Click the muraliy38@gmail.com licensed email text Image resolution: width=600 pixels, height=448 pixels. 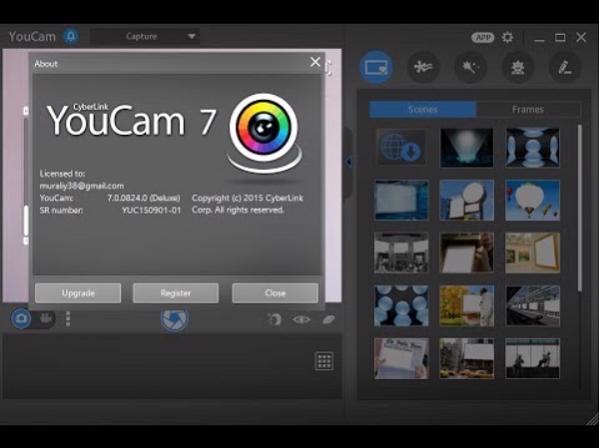[82, 186]
